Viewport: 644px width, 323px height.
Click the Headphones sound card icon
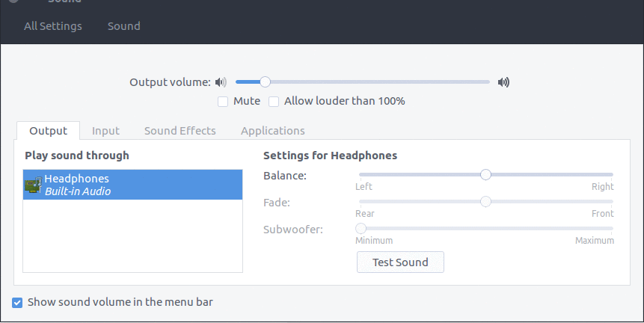point(34,185)
